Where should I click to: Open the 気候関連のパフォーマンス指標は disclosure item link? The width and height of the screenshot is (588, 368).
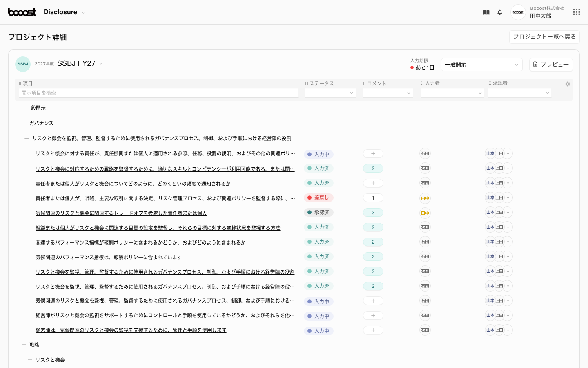[109, 257]
